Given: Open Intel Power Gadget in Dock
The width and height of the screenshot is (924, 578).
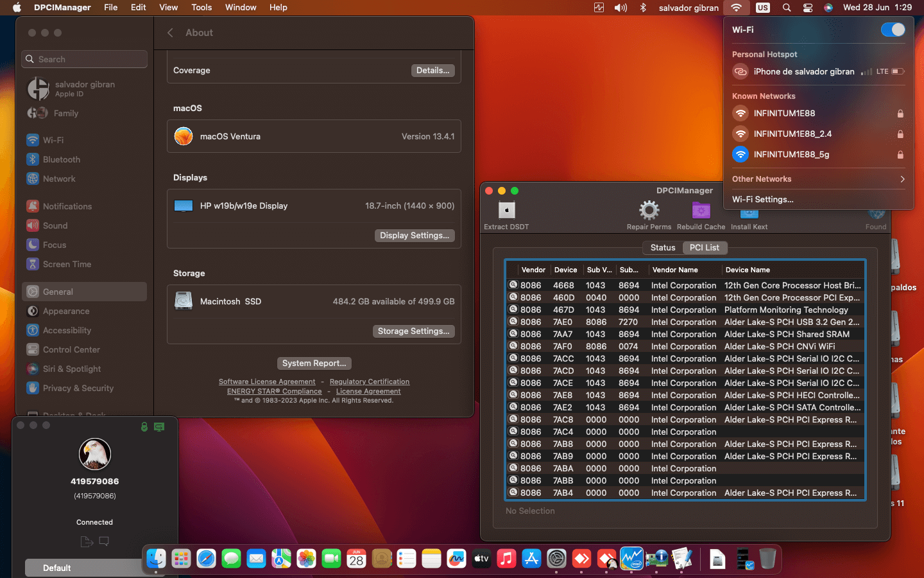Looking at the screenshot, I should (x=631, y=559).
